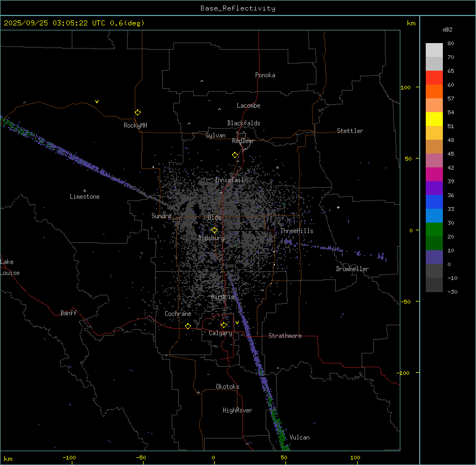Click the red swatch in dBZ legend

434,77
